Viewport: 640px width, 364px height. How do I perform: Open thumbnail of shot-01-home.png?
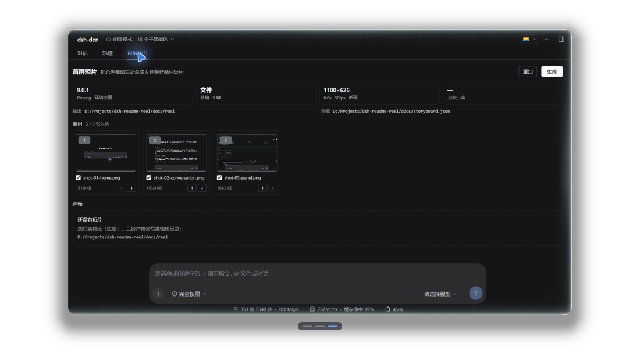pyautogui.click(x=106, y=152)
